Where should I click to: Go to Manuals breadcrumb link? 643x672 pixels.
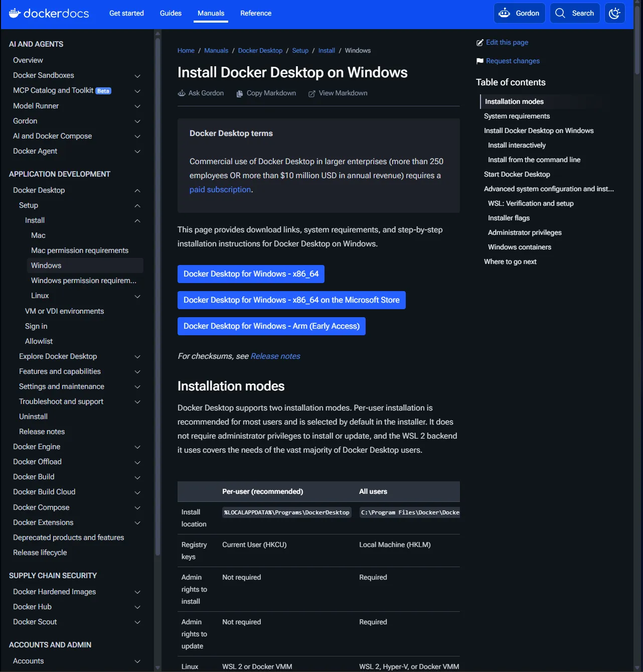point(216,51)
